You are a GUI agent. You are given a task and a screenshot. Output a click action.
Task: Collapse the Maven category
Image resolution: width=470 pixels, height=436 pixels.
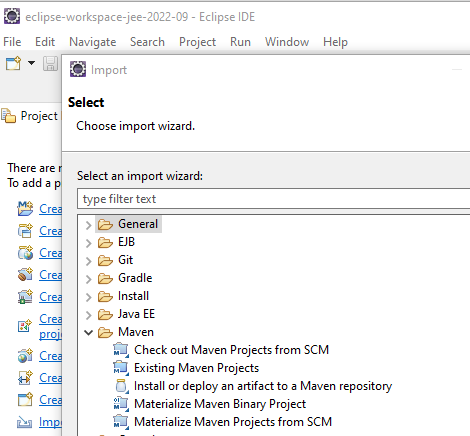[88, 332]
